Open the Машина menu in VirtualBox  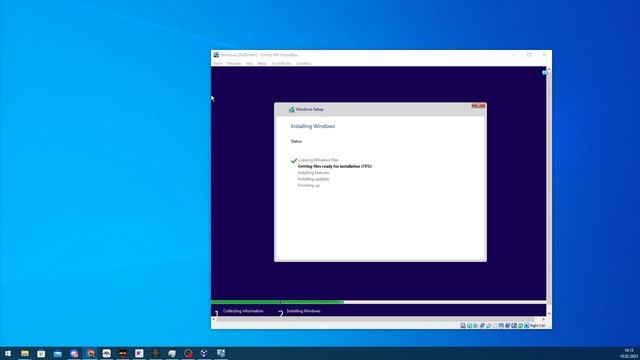[234, 63]
